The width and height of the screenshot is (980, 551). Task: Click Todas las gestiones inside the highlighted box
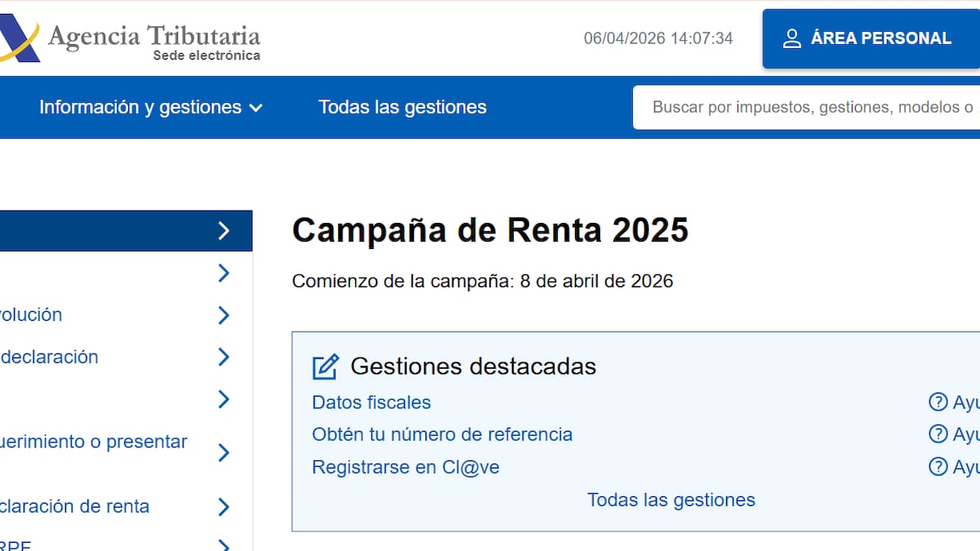pyautogui.click(x=671, y=500)
